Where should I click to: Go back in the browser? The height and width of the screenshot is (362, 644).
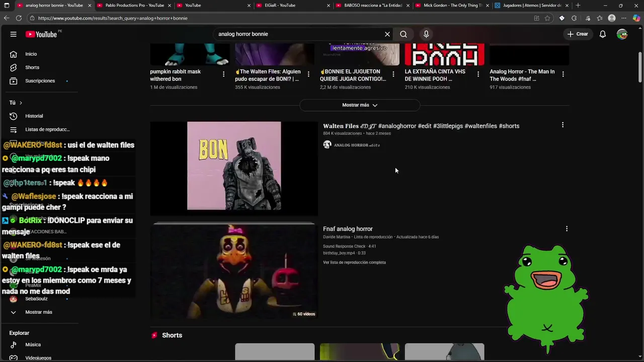coord(6,18)
